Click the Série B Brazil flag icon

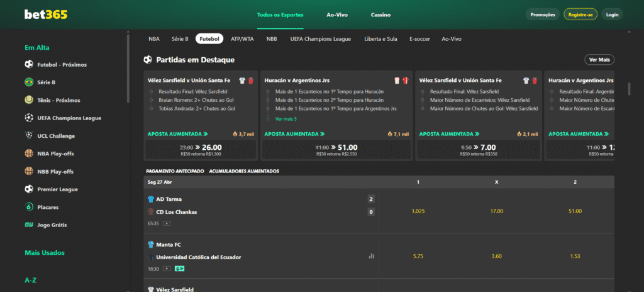tap(29, 82)
